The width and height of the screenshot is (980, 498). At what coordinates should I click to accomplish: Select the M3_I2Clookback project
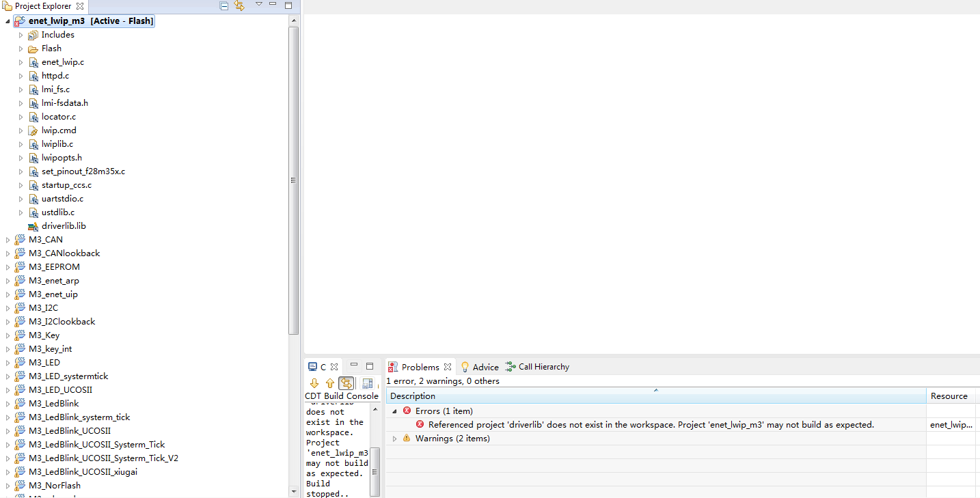(x=62, y=322)
